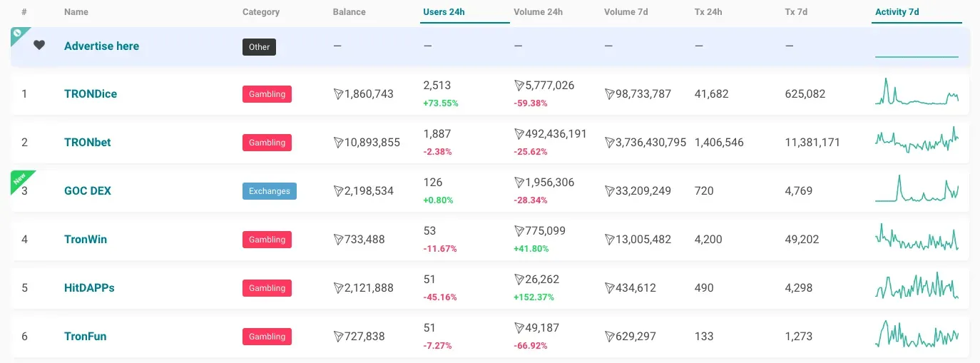Sort by the # rank column header
The width and height of the screenshot is (980, 363).
pos(24,12)
